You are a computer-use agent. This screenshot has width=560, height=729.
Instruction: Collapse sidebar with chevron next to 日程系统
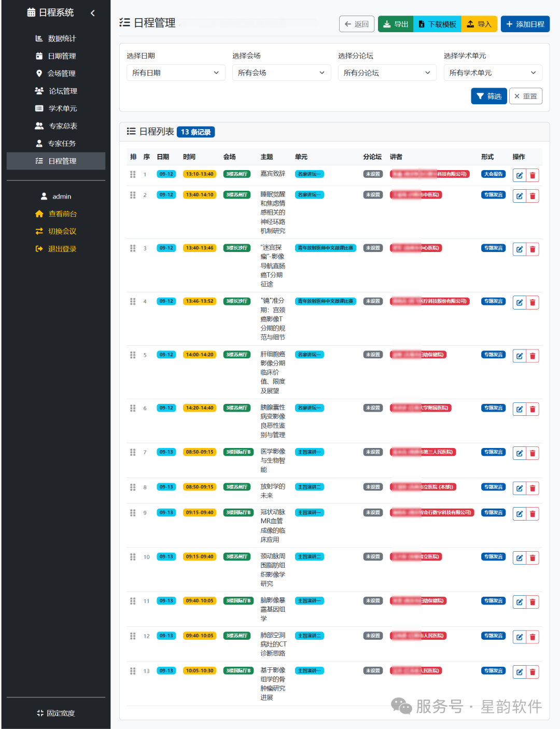click(x=93, y=13)
